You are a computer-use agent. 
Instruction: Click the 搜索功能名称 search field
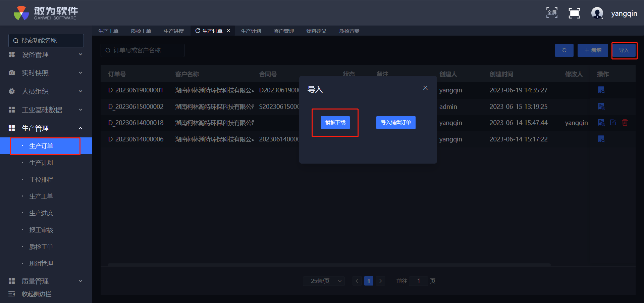[46, 41]
